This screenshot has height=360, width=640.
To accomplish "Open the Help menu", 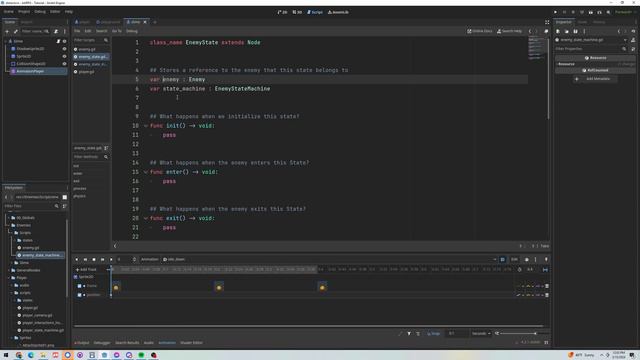I will point(69,12).
